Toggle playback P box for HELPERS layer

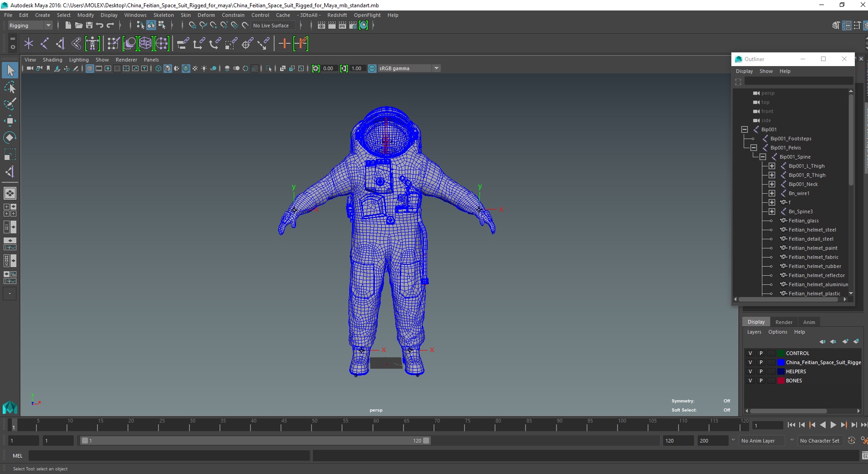pyautogui.click(x=761, y=371)
